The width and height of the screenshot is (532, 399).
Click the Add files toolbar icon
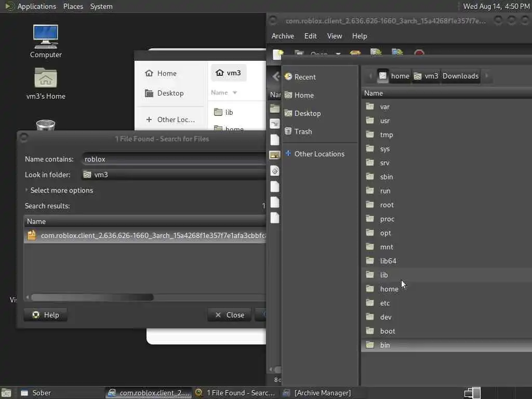[376, 52]
